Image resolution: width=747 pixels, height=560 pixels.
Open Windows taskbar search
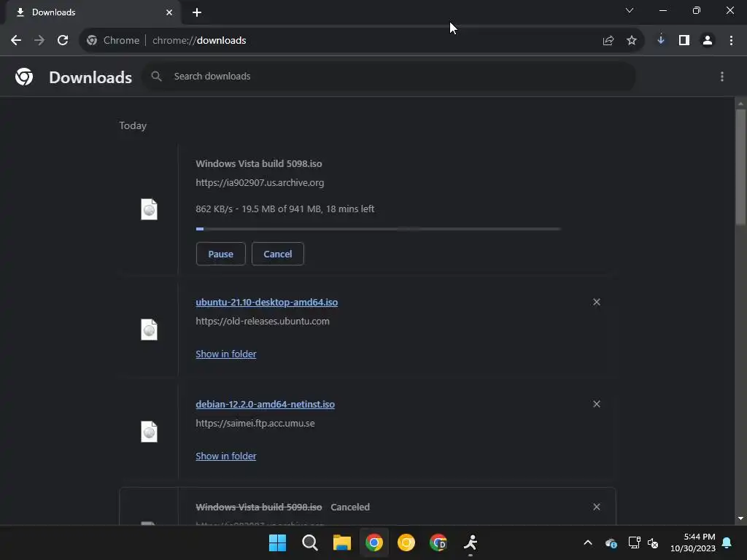(x=309, y=542)
